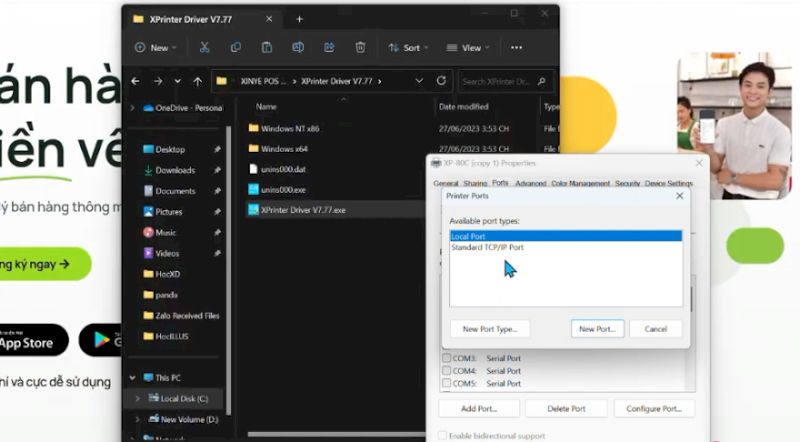Click the Delete trash icon
This screenshot has height=442, width=800.
(x=360, y=47)
